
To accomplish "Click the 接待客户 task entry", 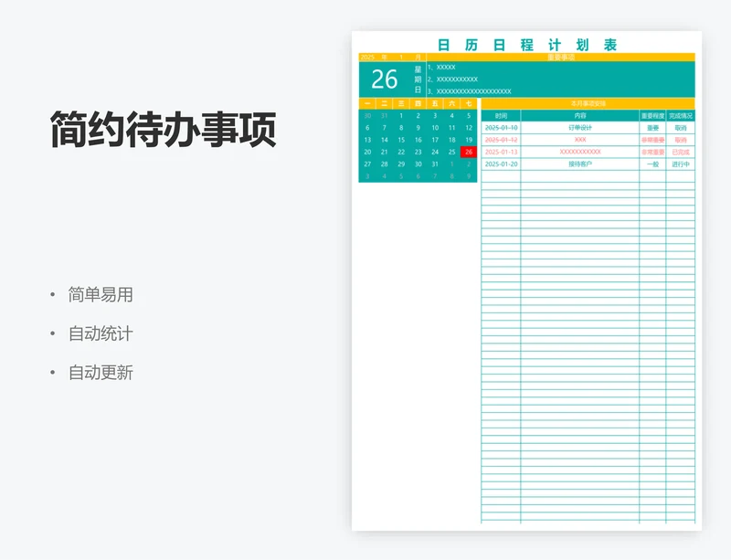I will 579,164.
